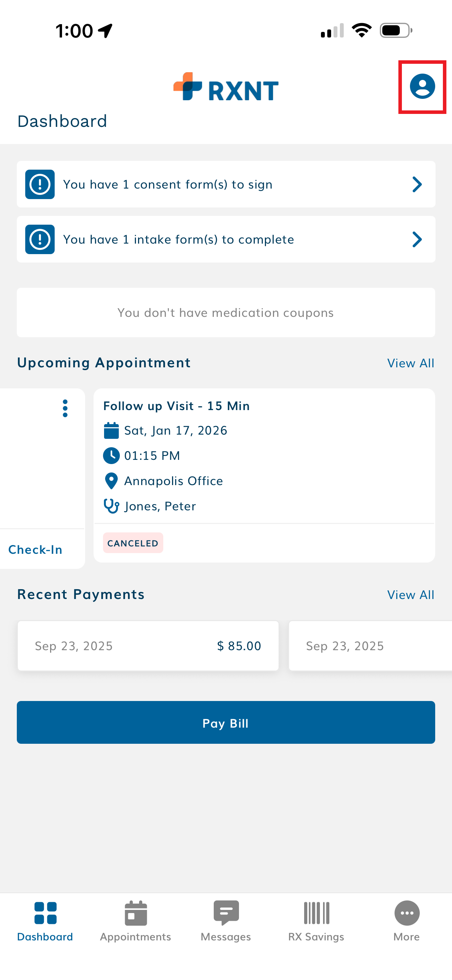452x980 pixels.
Task: Tap the consent form alert icon
Action: [40, 184]
